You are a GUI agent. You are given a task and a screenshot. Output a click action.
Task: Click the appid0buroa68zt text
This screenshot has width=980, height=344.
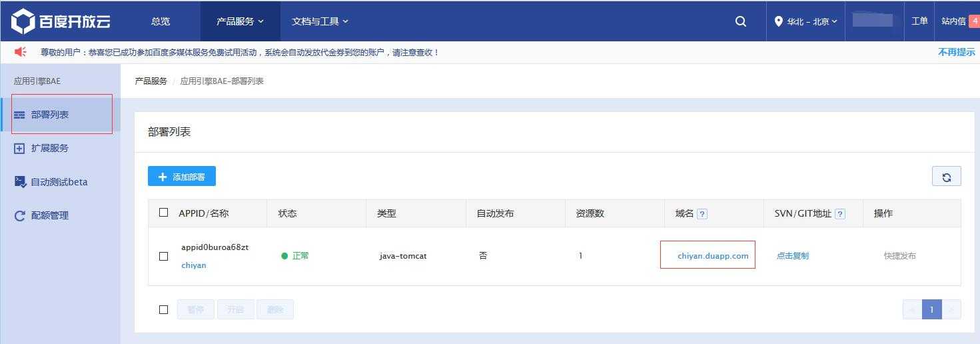tap(215, 247)
